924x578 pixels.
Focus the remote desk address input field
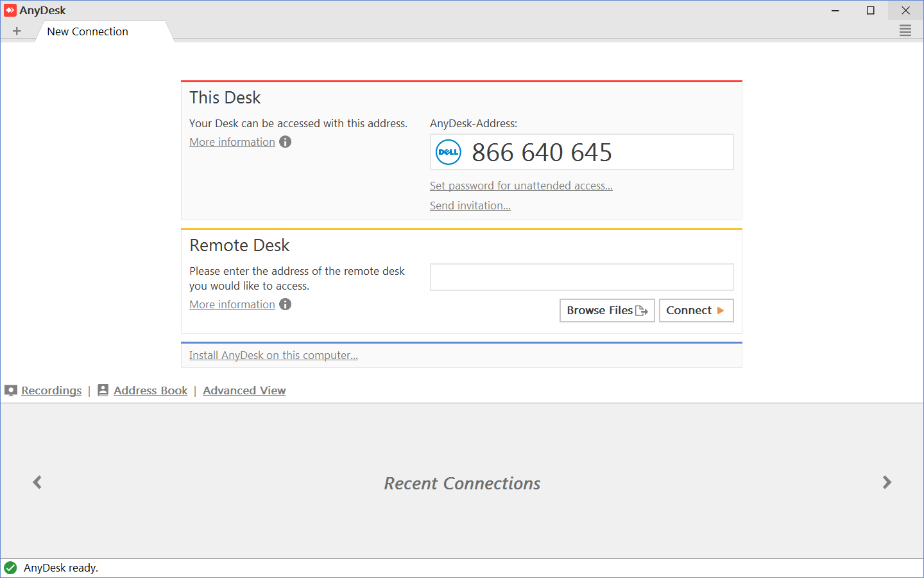pyautogui.click(x=582, y=277)
